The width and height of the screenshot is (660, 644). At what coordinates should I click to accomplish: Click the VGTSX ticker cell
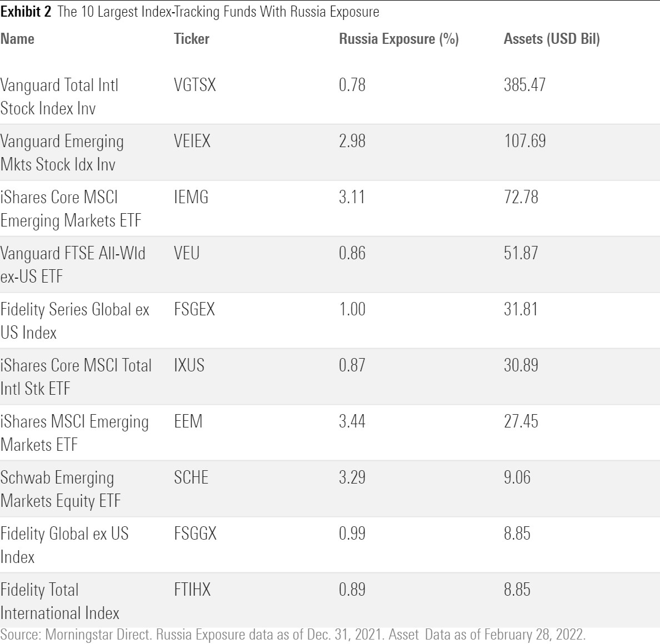click(194, 85)
